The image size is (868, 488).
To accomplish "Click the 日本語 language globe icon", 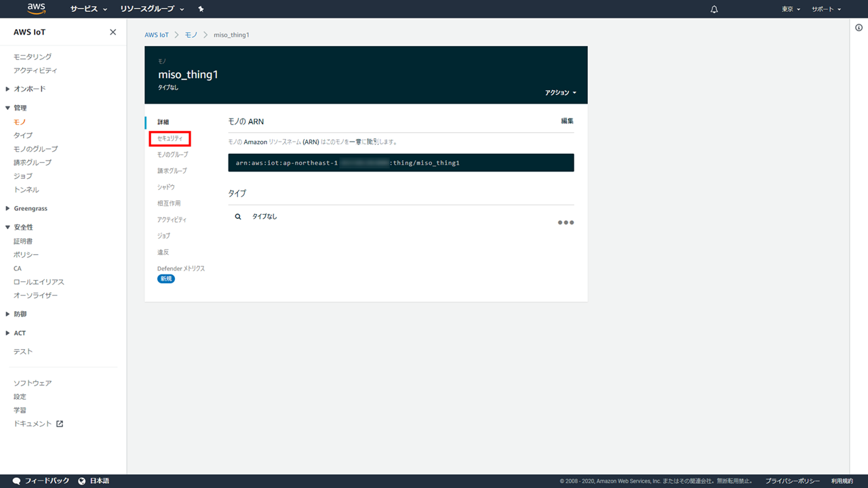I will pos(82,481).
